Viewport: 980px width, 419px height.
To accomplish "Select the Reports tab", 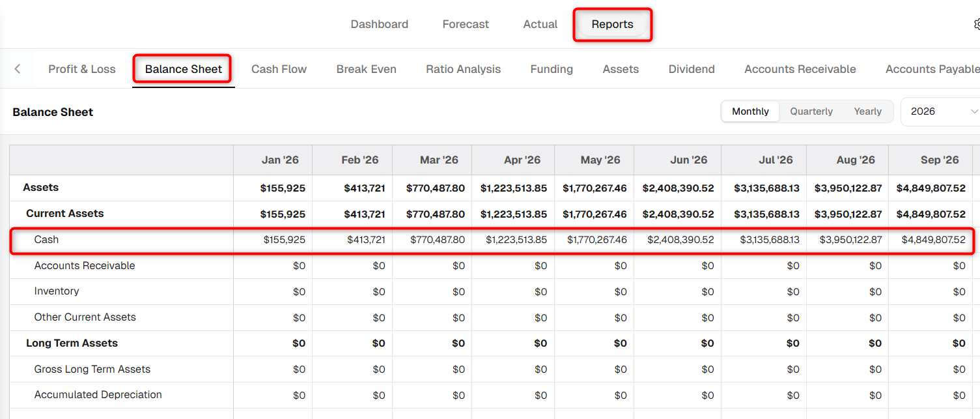I will [x=612, y=24].
